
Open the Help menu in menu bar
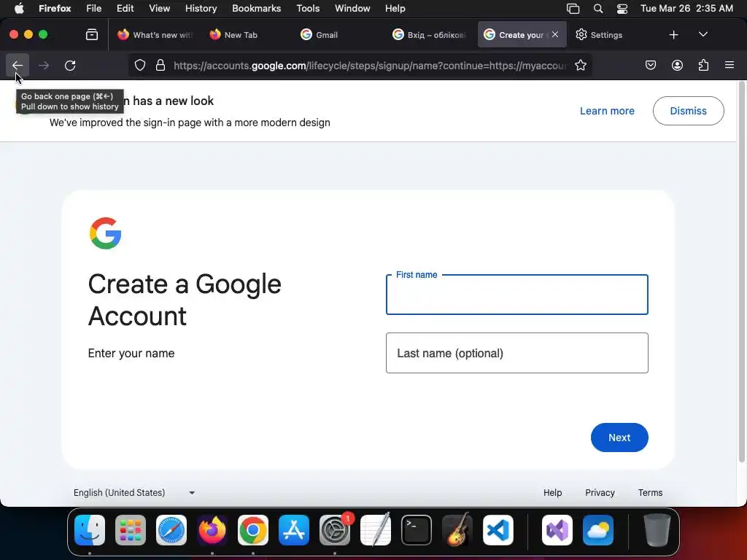coord(395,8)
